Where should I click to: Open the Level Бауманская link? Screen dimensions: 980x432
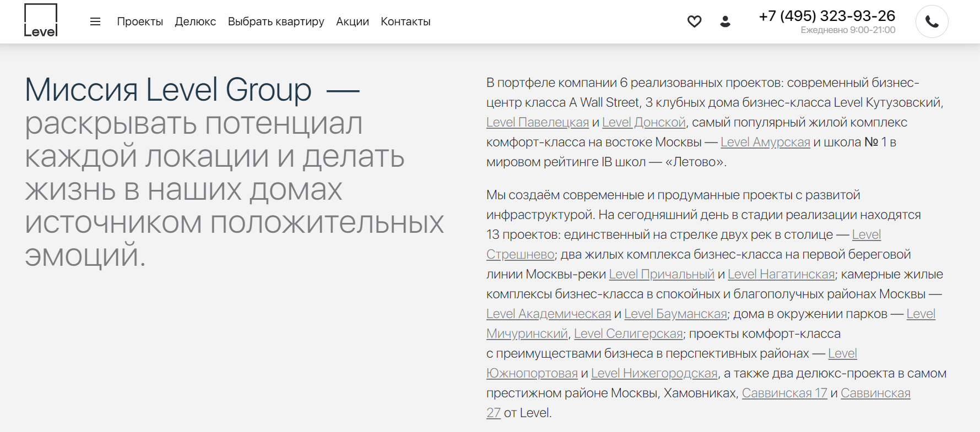click(x=675, y=314)
